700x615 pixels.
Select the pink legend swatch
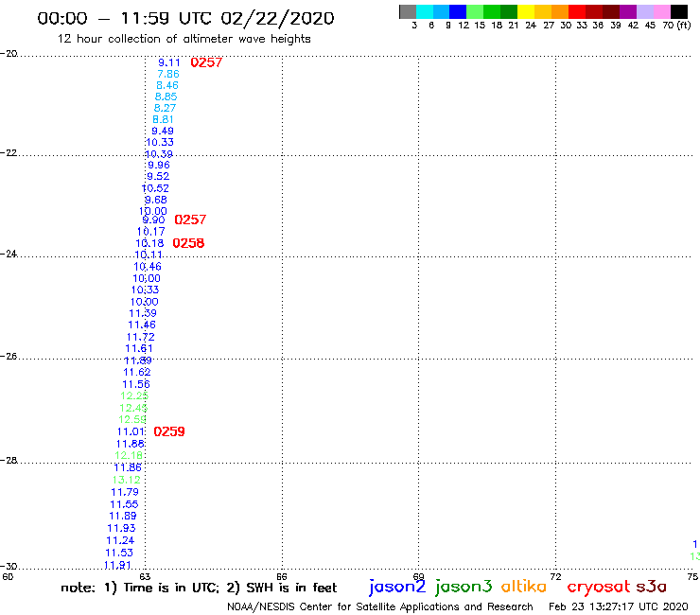point(662,11)
